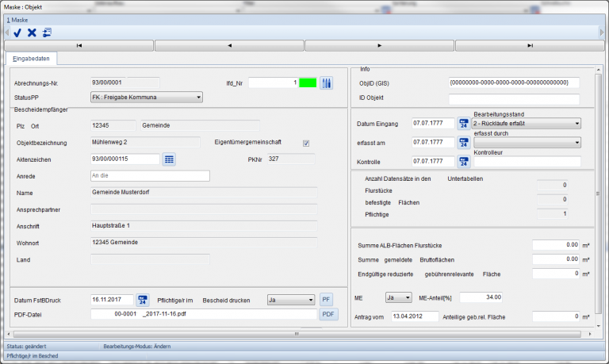Open calendar for Kontrolle date
Screen dimensions: 609x364
463,162
